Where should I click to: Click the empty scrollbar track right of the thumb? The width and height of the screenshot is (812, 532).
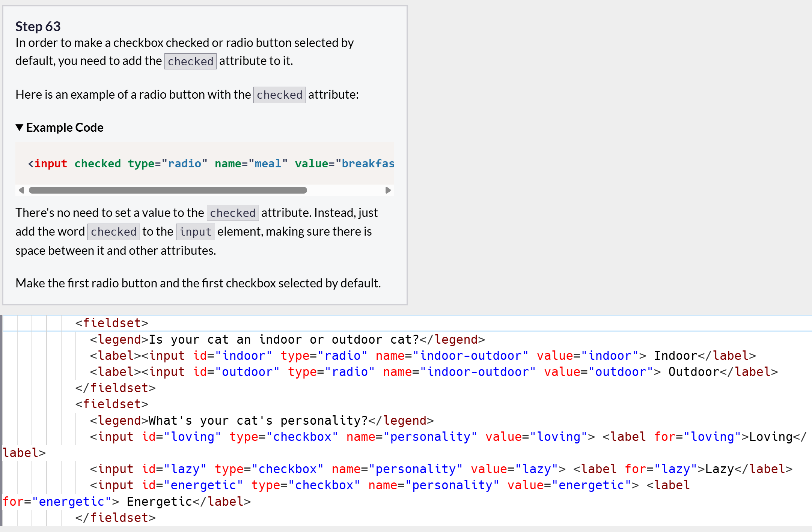[345, 190]
